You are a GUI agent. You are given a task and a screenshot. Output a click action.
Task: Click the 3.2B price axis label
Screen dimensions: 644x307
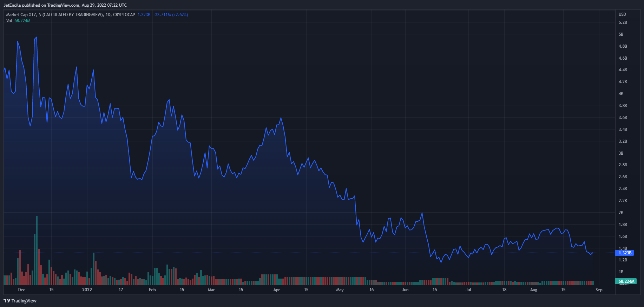623,141
